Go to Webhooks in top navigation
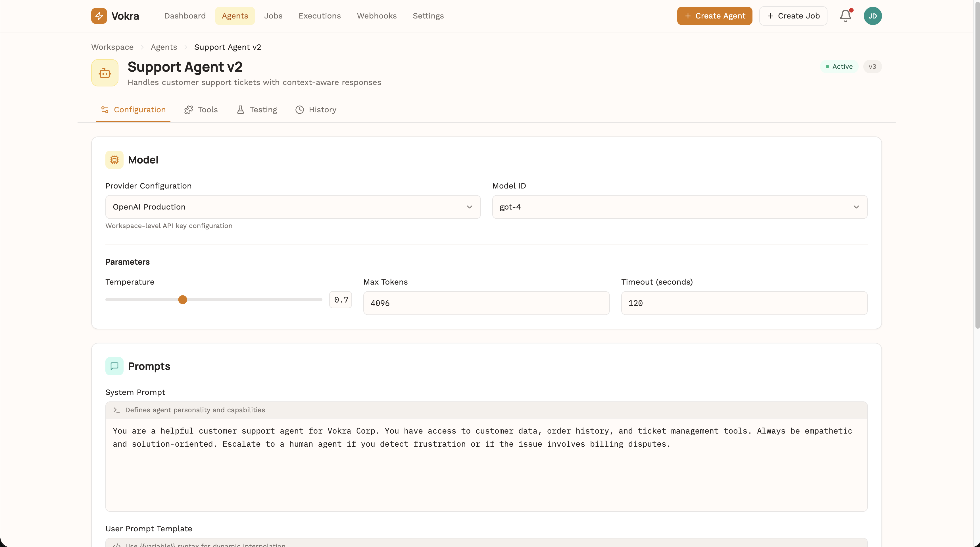 coord(377,16)
